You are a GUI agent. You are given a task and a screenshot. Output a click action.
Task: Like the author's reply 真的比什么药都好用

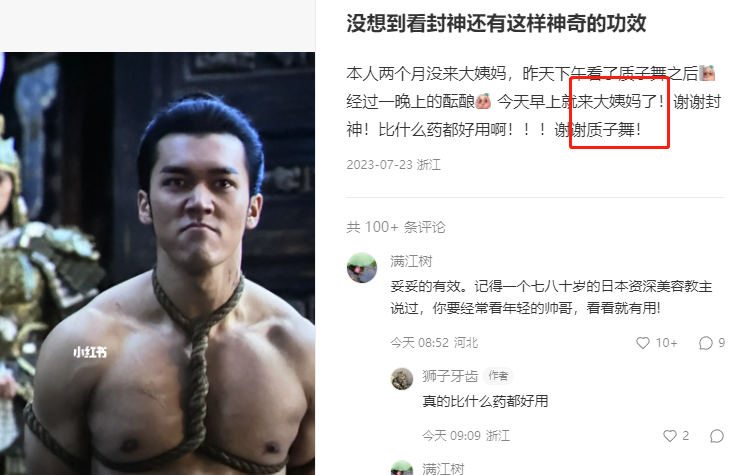coord(670,436)
